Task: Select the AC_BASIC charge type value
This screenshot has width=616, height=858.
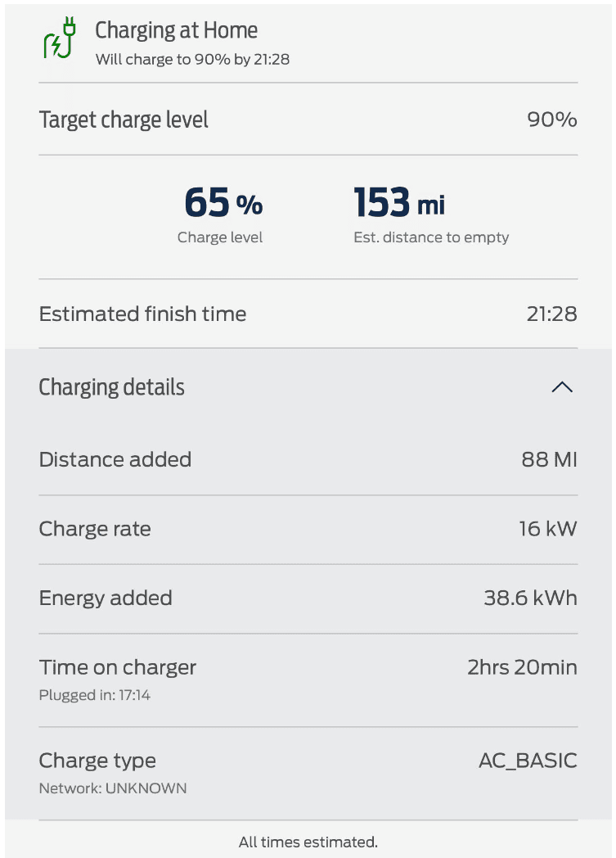Action: coord(528,761)
